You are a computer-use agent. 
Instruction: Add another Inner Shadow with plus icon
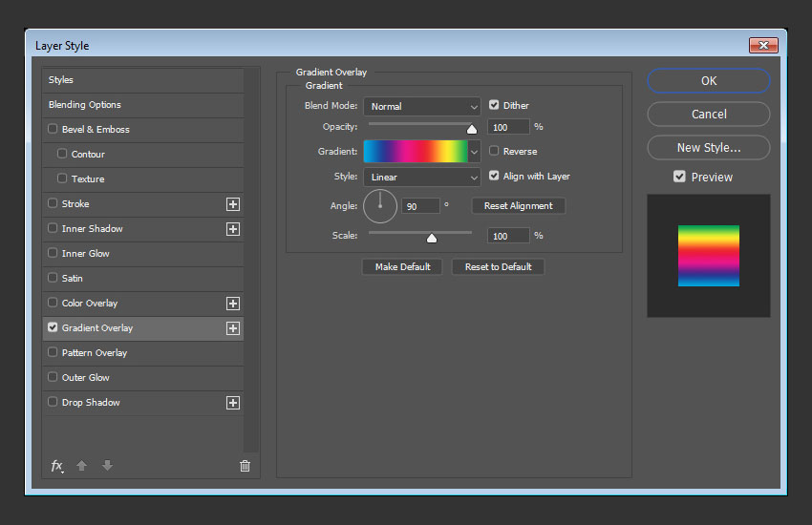pyautogui.click(x=233, y=229)
